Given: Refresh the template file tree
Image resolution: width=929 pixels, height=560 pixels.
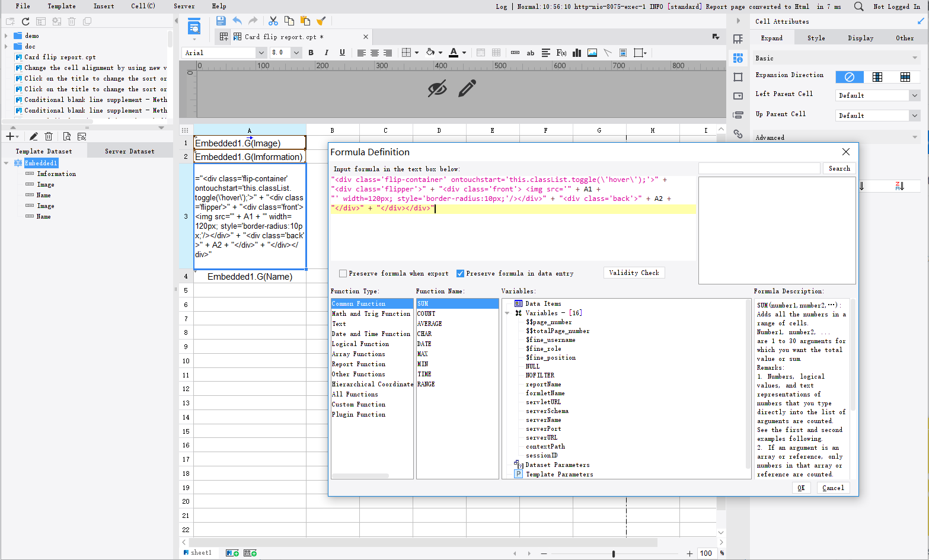Looking at the screenshot, I should pos(25,21).
